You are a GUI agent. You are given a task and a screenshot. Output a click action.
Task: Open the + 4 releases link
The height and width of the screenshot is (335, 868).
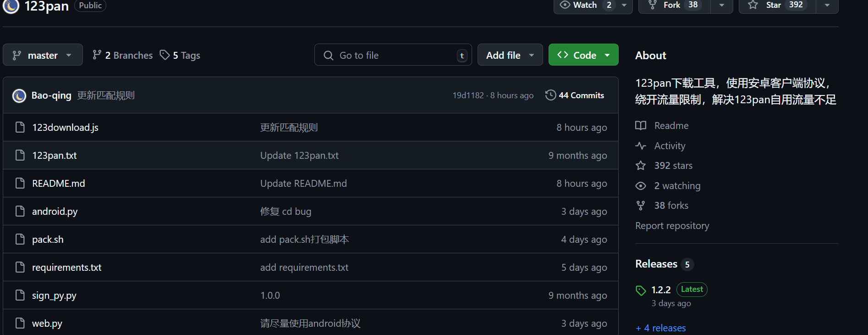[660, 328]
